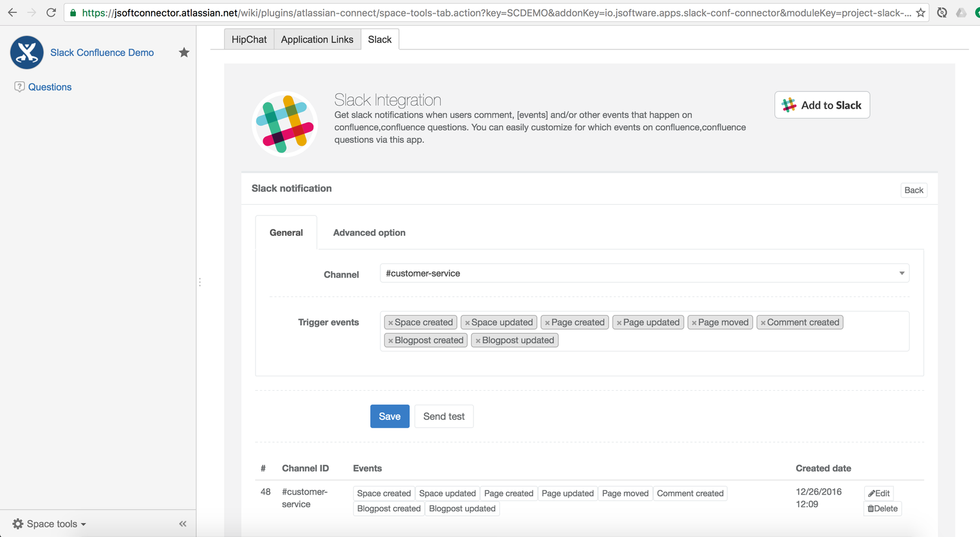Click the browser back arrow
The height and width of the screenshot is (537, 980).
[12, 13]
